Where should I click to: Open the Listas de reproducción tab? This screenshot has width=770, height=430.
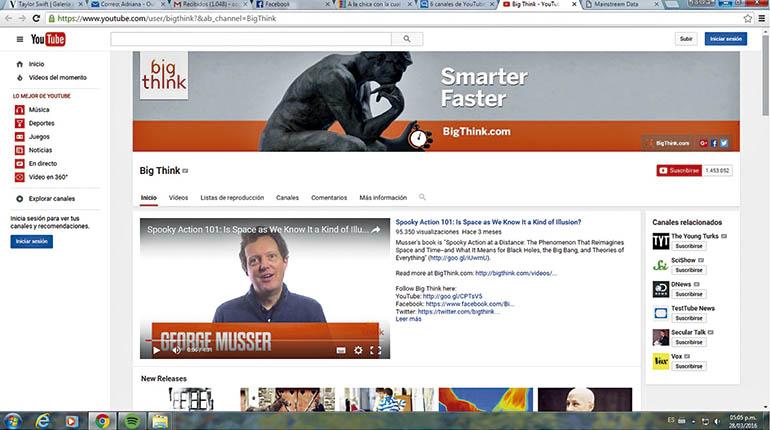click(x=232, y=197)
